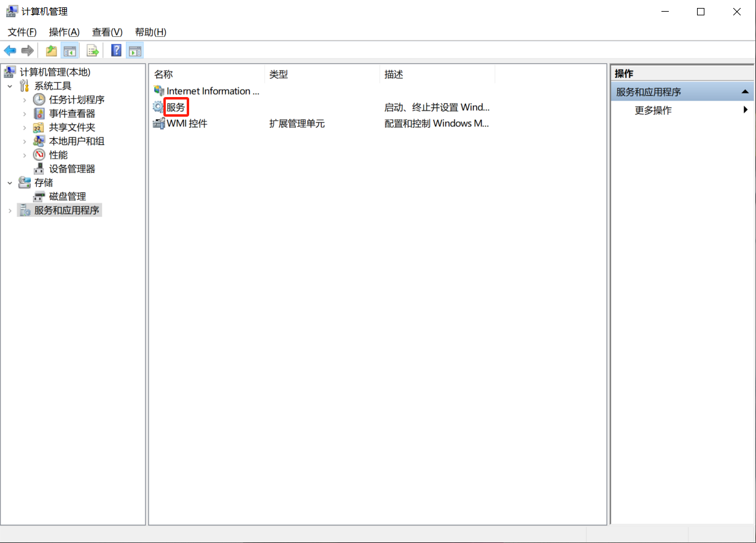This screenshot has width=756, height=543.
Task: Collapse the 服务和应用程序 section in 操作 pane
Action: coord(745,91)
